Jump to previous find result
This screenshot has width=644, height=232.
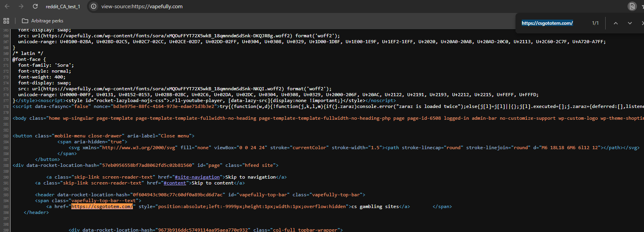tap(616, 23)
